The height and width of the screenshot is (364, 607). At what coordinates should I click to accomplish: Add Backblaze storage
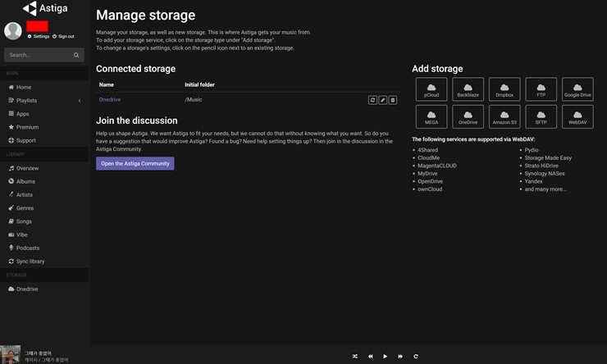[x=468, y=89]
